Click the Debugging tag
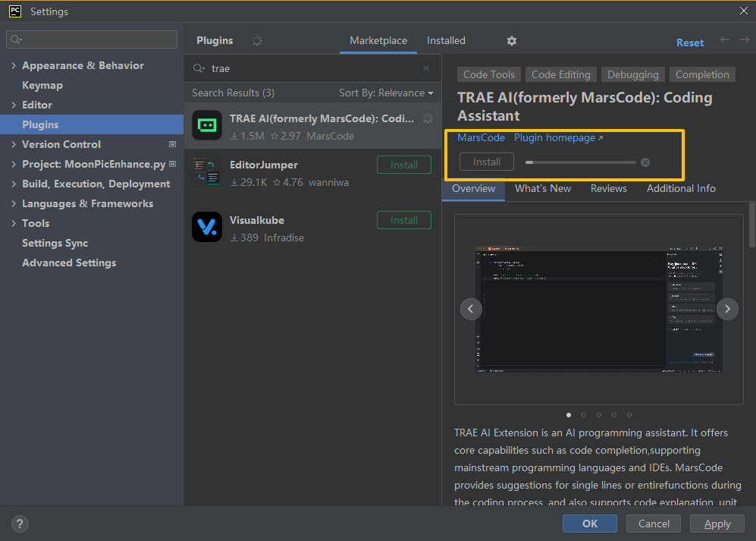 (x=632, y=74)
